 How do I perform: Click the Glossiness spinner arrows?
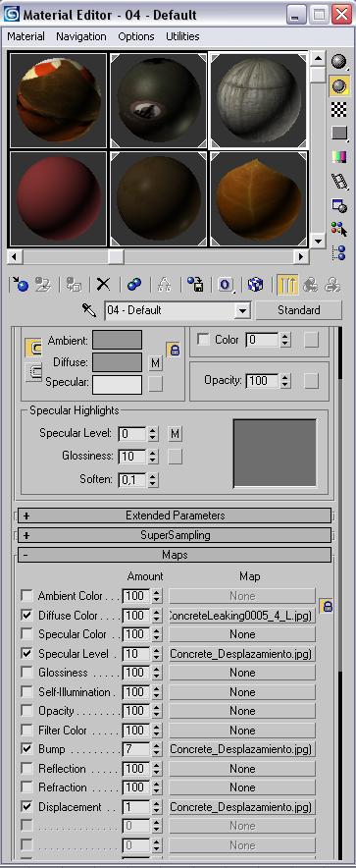153,457
